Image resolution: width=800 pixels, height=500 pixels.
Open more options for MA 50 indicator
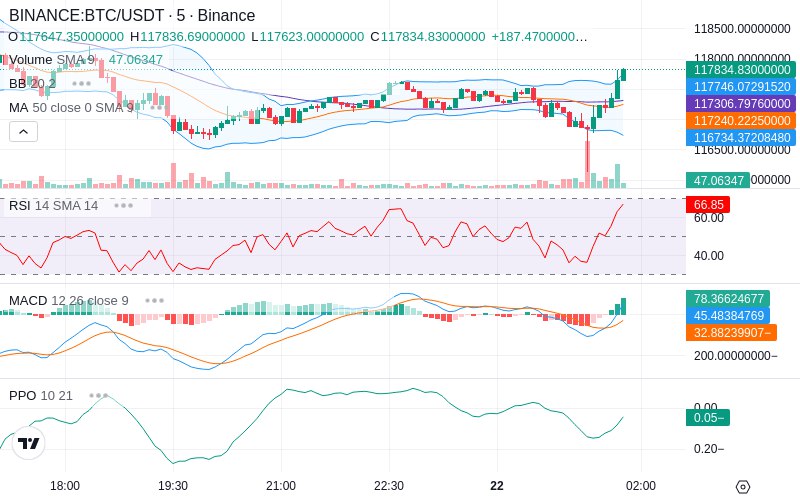point(159,108)
